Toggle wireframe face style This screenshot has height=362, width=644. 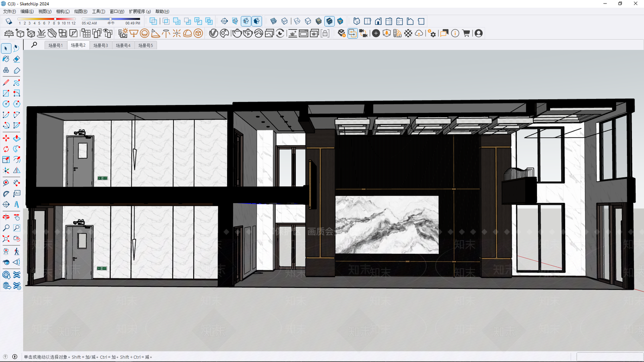point(297,21)
